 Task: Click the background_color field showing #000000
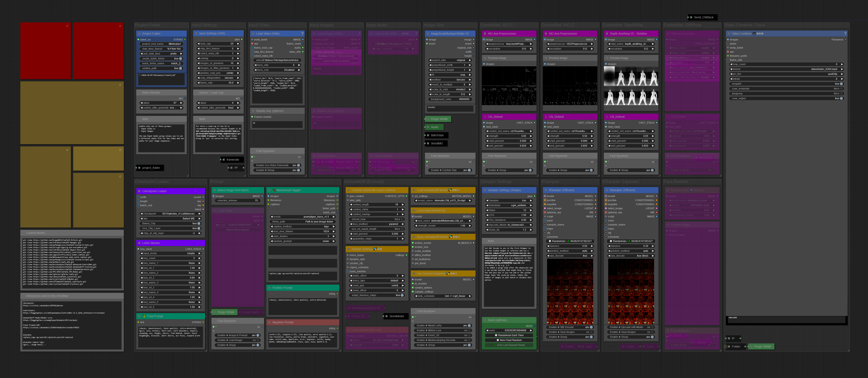(450, 99)
